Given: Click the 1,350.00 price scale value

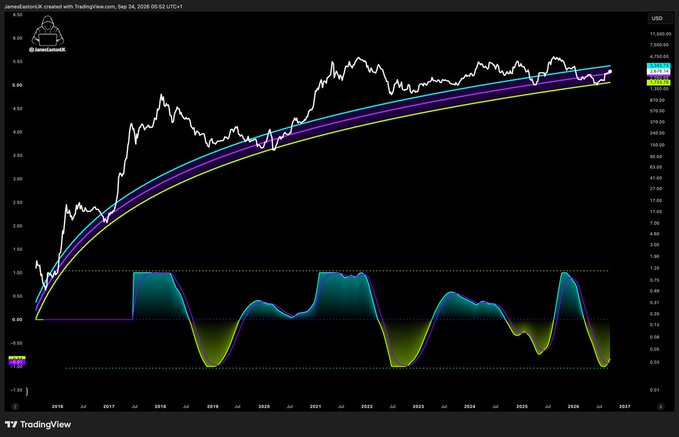Looking at the screenshot, I should (660, 89).
